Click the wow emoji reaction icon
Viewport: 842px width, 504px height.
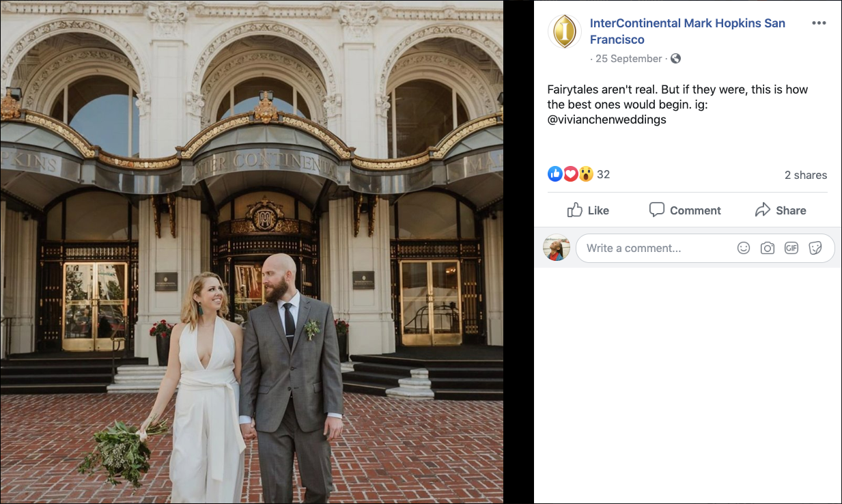pos(586,174)
